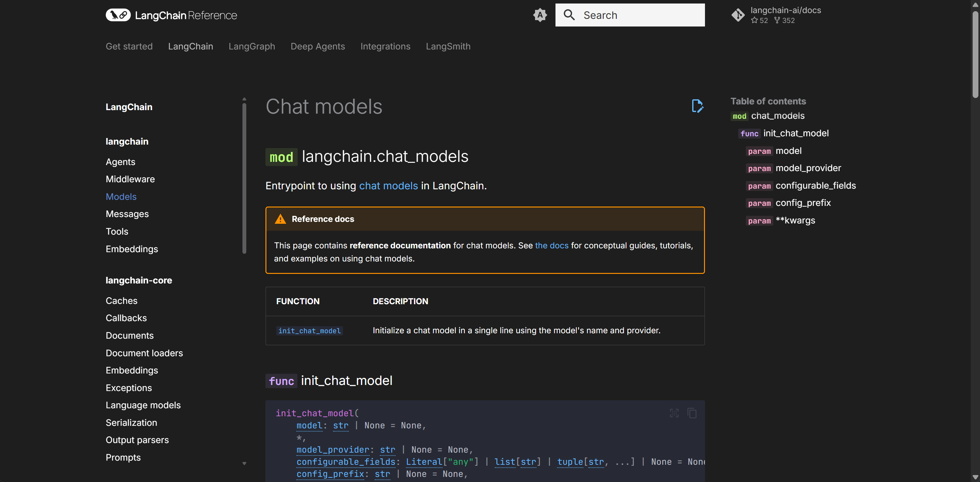This screenshot has width=980, height=482.
Task: Toggle the color theme switch icon
Action: (540, 15)
